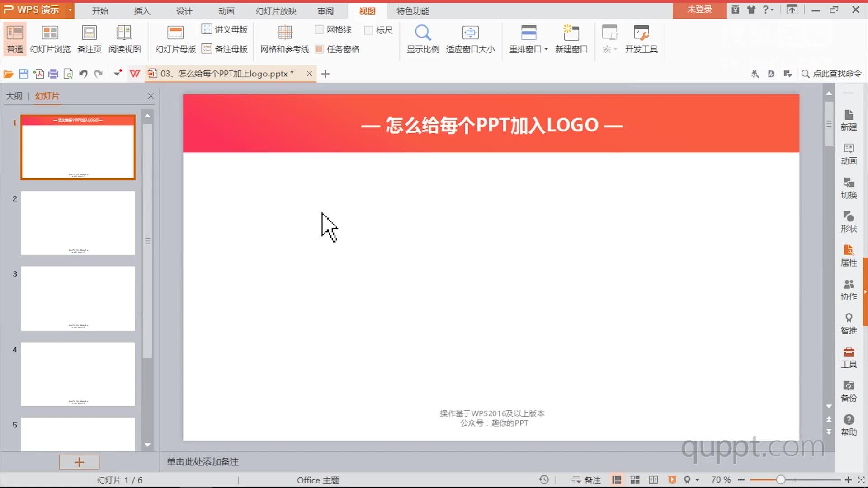
Task: Open 属性 properties panel in sidebar
Action: (849, 256)
